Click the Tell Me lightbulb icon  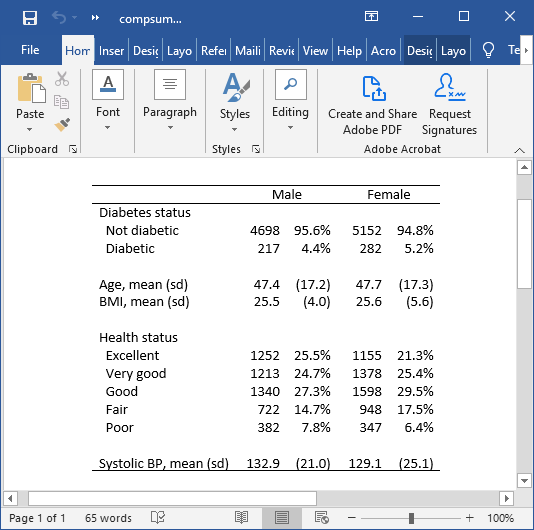tap(488, 50)
